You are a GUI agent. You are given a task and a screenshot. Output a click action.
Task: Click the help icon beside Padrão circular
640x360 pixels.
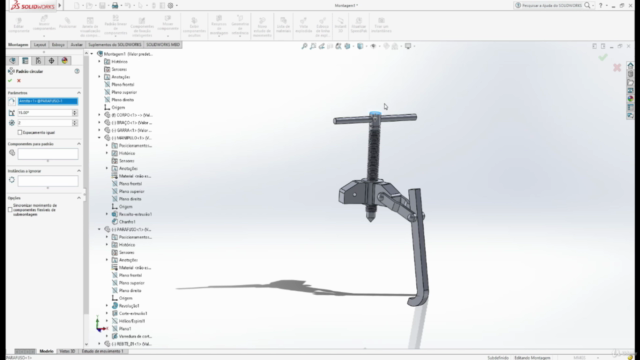coord(77,71)
